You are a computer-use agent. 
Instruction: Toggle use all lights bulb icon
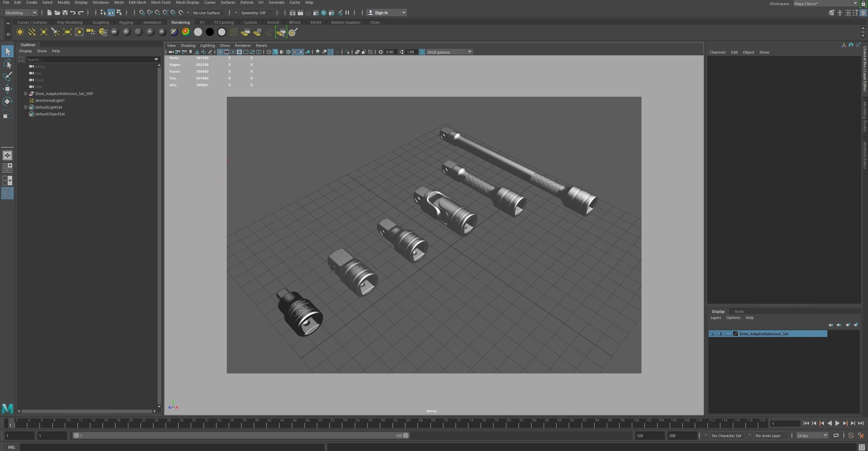(301, 52)
